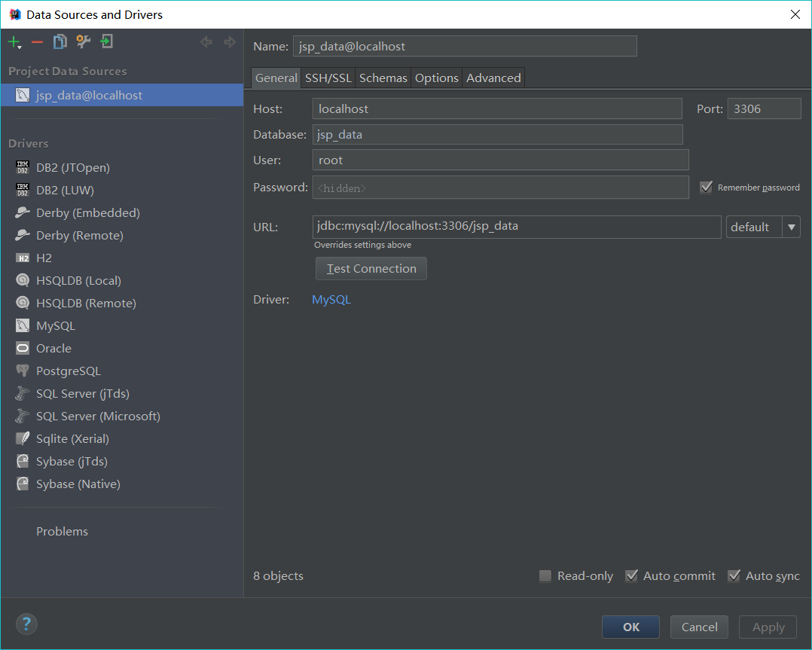The width and height of the screenshot is (812, 650).
Task: Click the forward navigation arrow
Action: coord(230,42)
